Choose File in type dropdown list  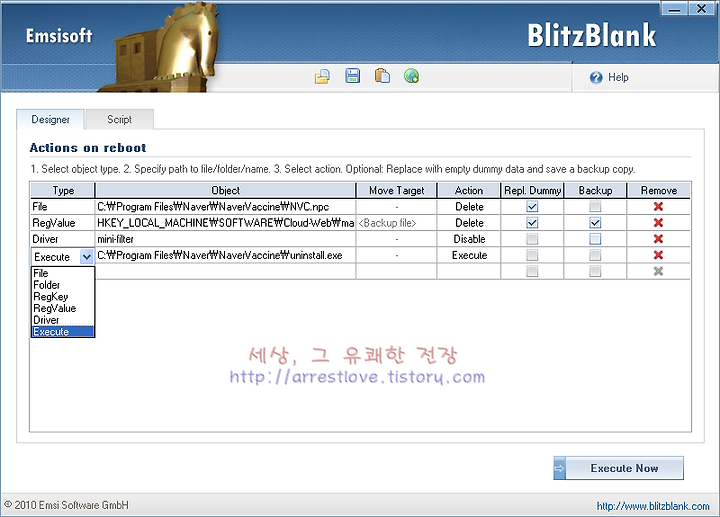63,273
